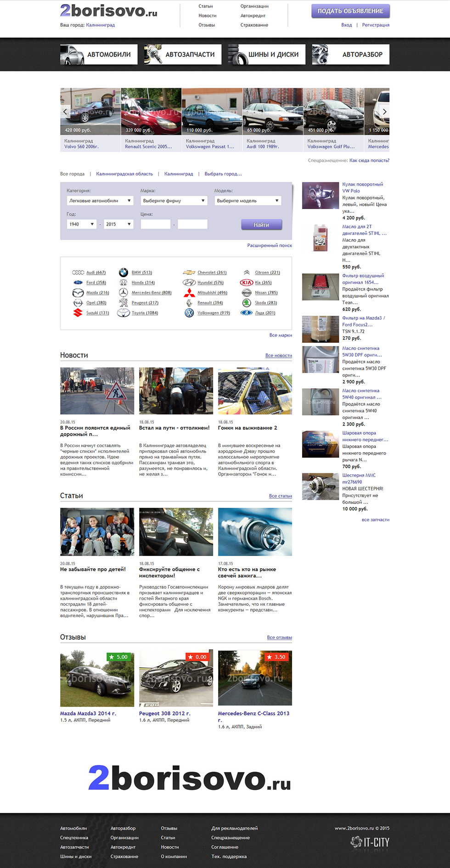Click the BMW roundel logo icon

pos(124,272)
